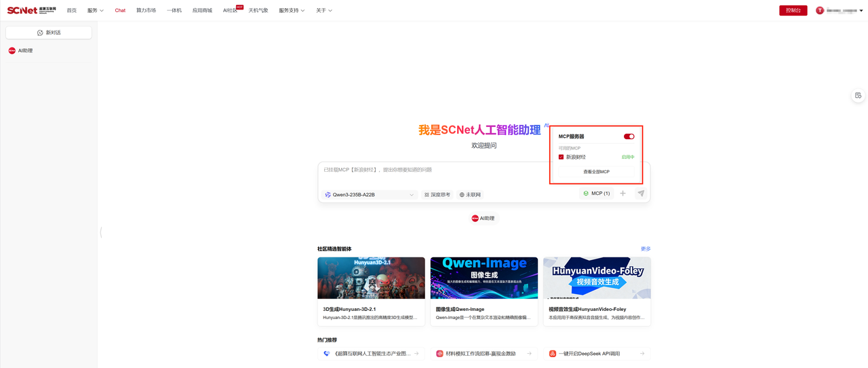Click the user avatar icon in top right
This screenshot has height=368, width=868.
820,10
